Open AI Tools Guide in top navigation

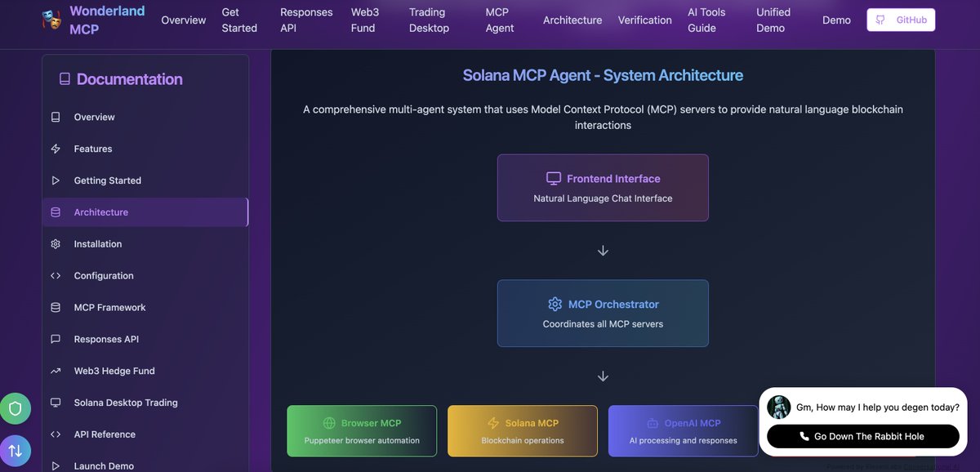[706, 20]
